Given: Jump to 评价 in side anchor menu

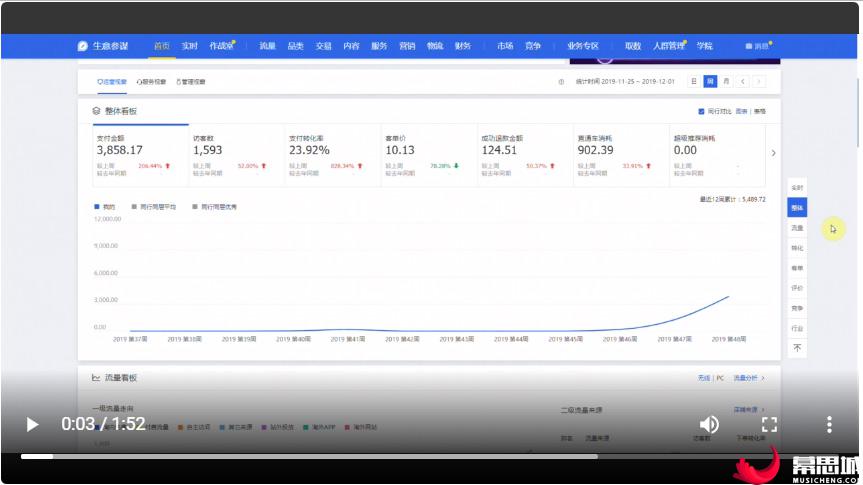Looking at the screenshot, I should click(x=797, y=288).
